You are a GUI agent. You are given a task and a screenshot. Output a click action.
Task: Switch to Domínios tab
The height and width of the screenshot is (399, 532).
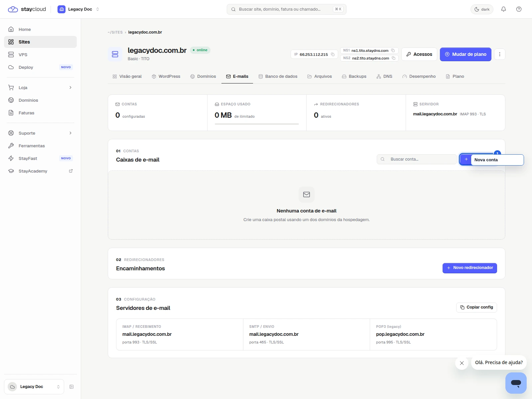[x=203, y=76]
